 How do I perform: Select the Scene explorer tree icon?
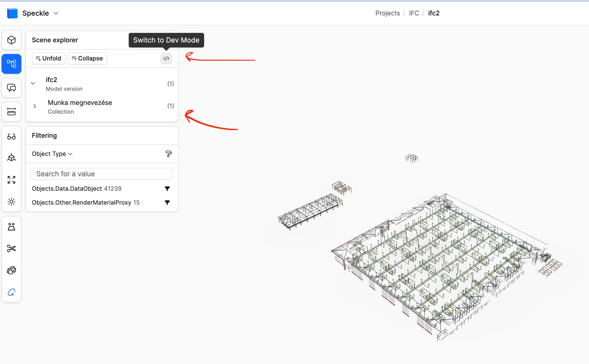11,64
